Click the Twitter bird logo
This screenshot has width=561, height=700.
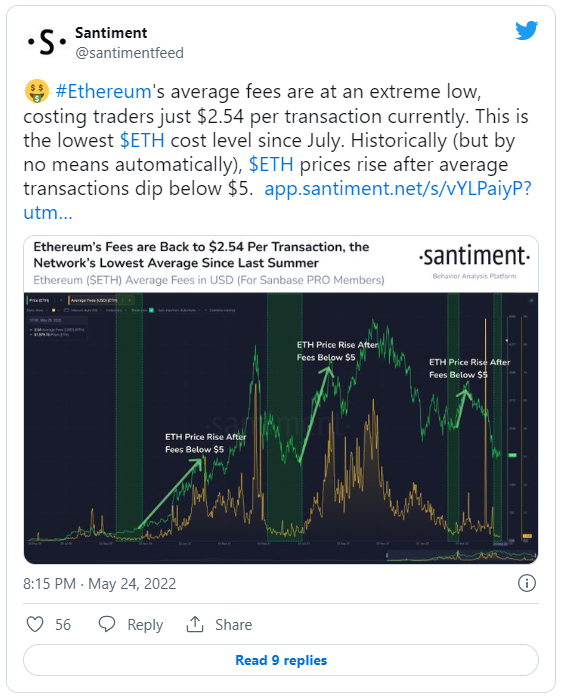coord(527,30)
